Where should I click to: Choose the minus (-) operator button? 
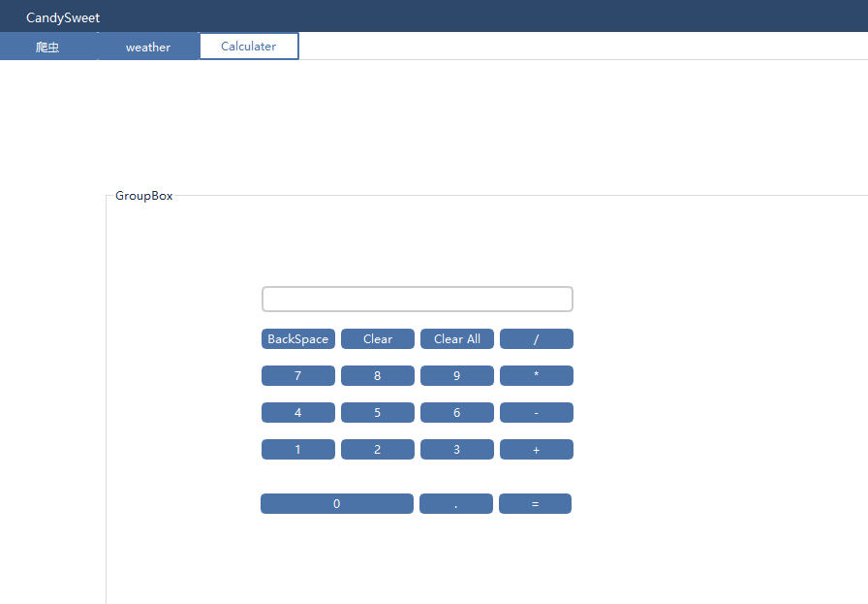(x=537, y=413)
